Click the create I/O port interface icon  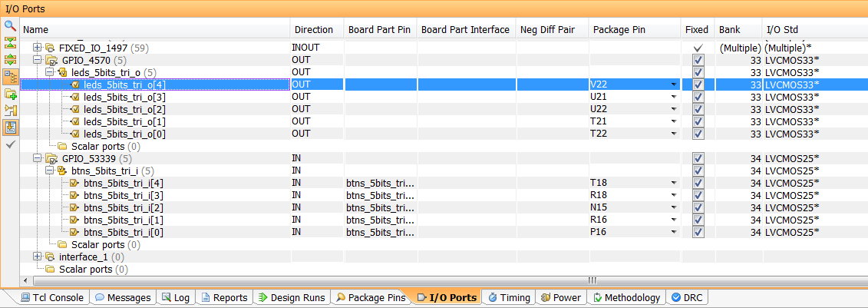[10, 94]
